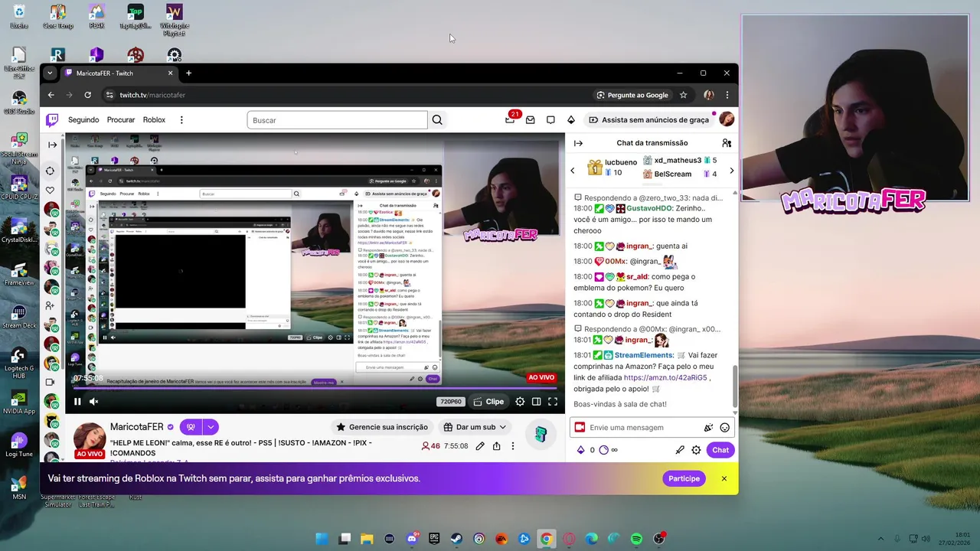This screenshot has height=551, width=980.
Task: Open the chat settings gear
Action: (696, 450)
